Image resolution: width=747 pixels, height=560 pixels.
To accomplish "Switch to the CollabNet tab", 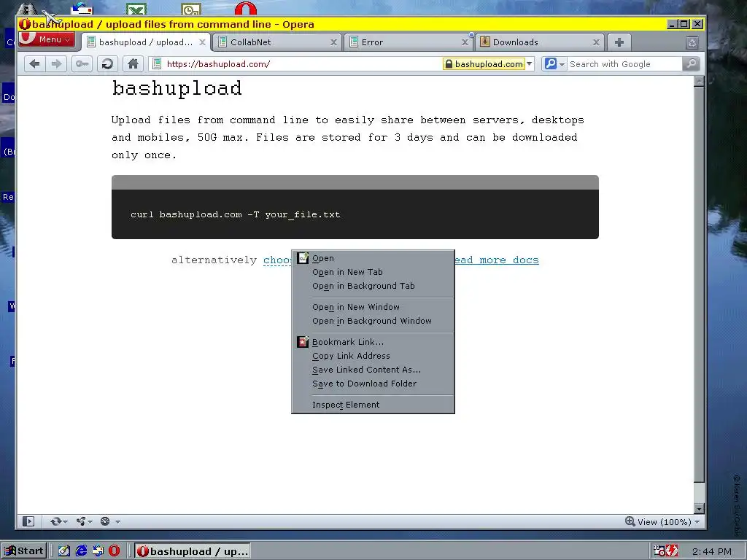I will (276, 42).
